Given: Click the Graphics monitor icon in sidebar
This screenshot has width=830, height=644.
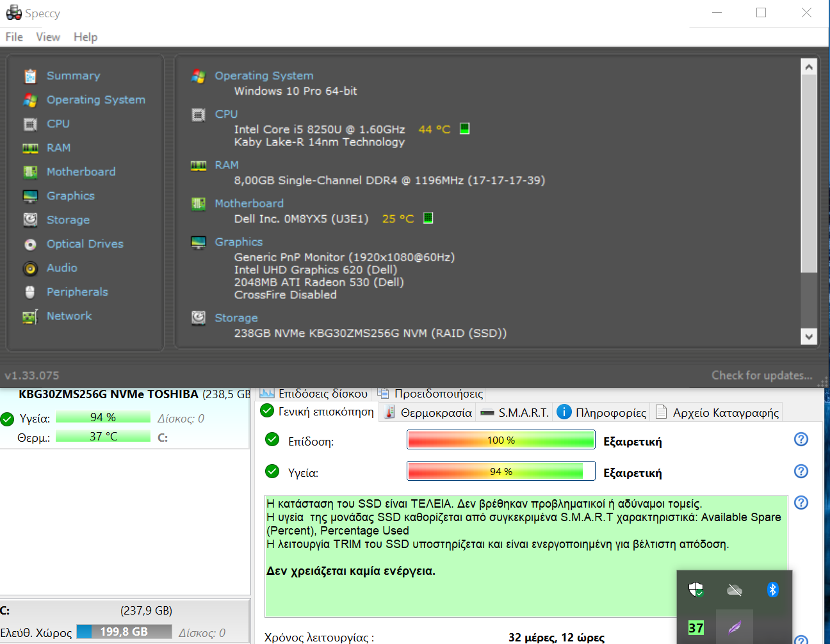Looking at the screenshot, I should click(30, 196).
